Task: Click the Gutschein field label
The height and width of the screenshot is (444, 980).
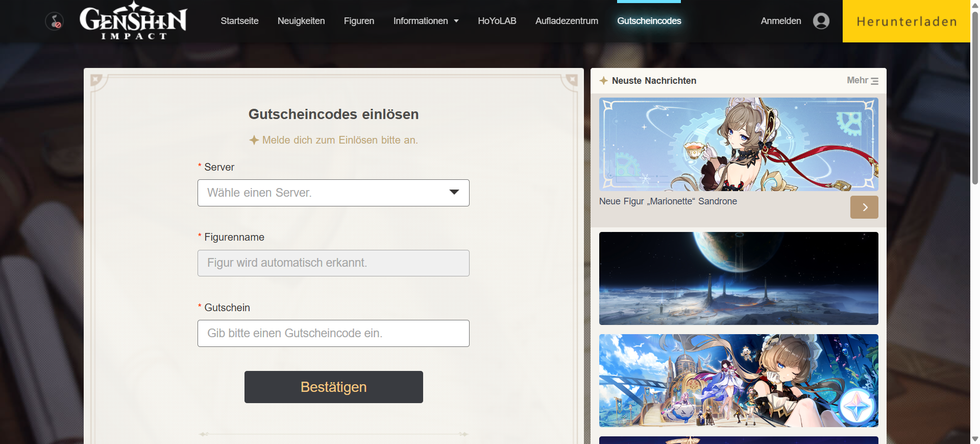Action: (227, 308)
